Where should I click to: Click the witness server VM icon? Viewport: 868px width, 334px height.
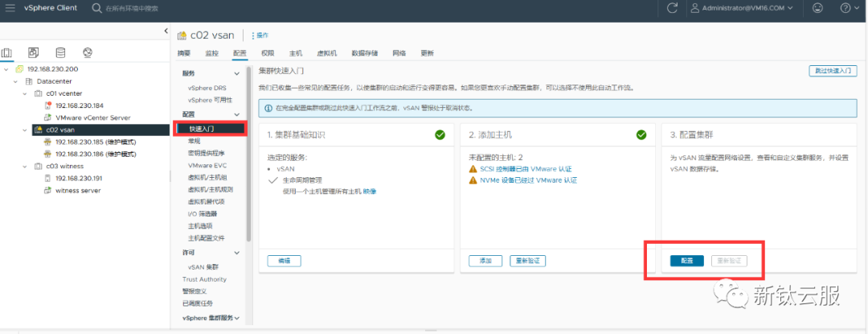tap(47, 191)
